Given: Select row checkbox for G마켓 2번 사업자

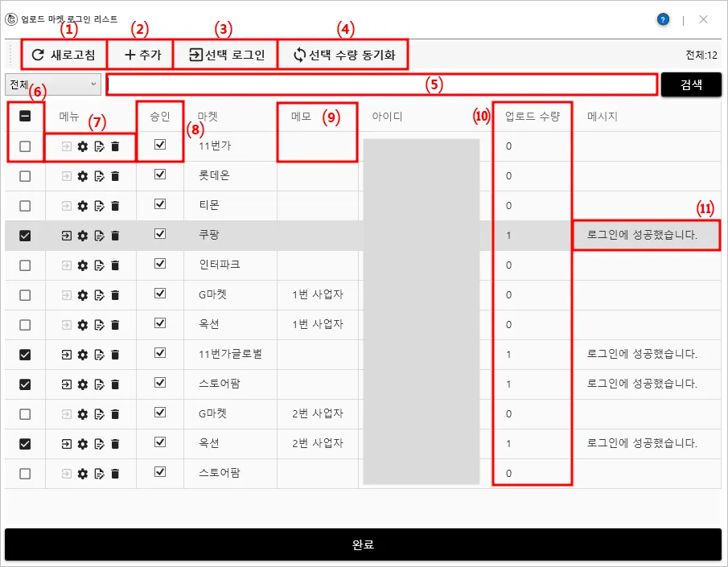Looking at the screenshot, I should (x=25, y=413).
